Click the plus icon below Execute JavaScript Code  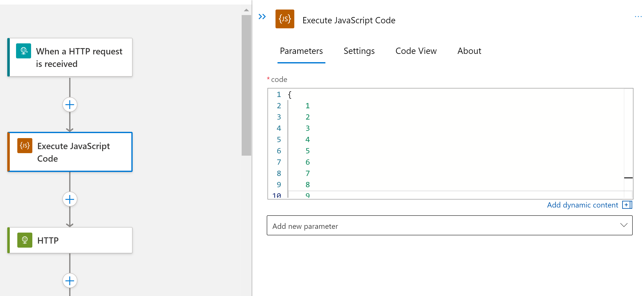point(69,199)
